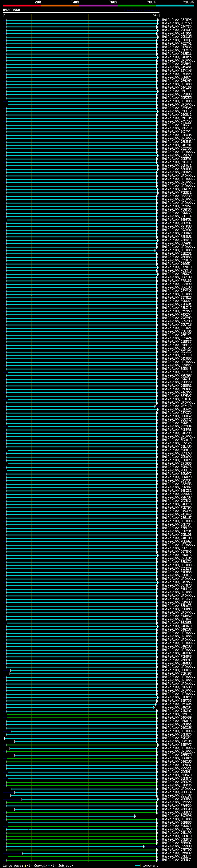This screenshot has width=197, height=868.
Task: Select the UniRef100_Q6Y1Z8 label
Action: coord(176,406)
